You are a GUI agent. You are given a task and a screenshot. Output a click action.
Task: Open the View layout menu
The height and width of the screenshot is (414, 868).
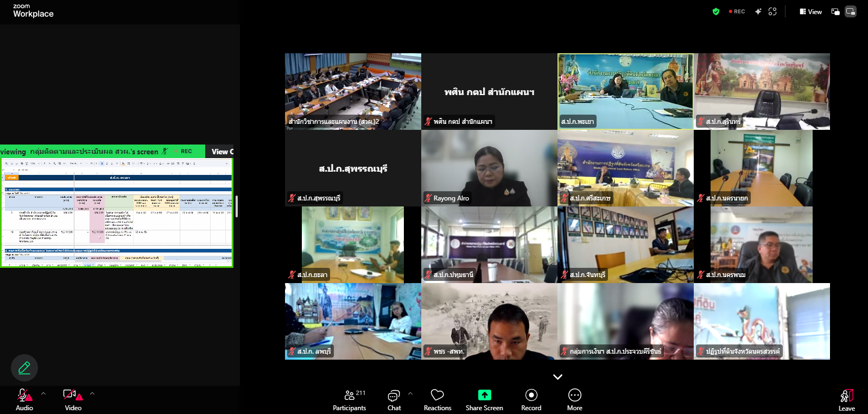pos(810,11)
